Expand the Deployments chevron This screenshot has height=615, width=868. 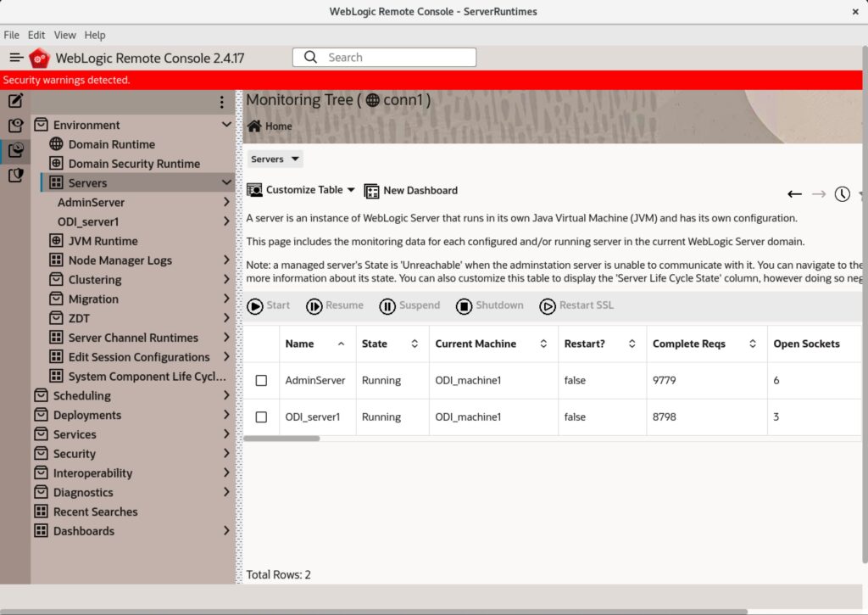226,415
